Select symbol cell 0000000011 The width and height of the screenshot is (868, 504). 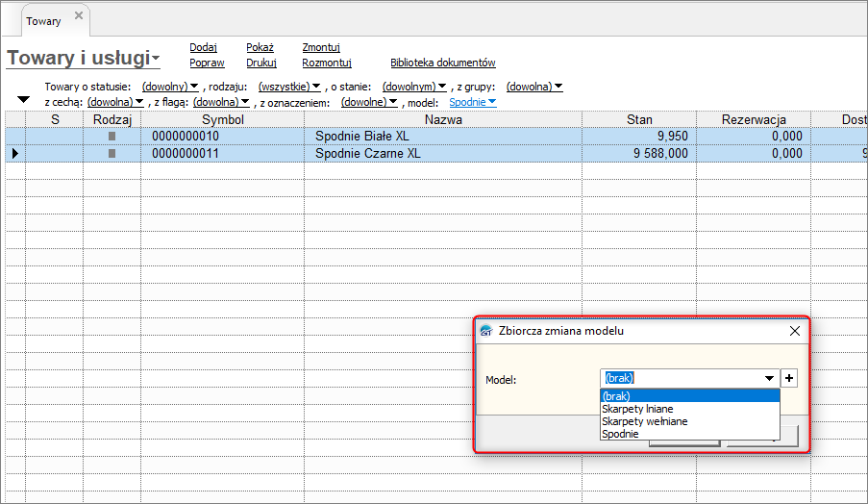[x=186, y=154]
